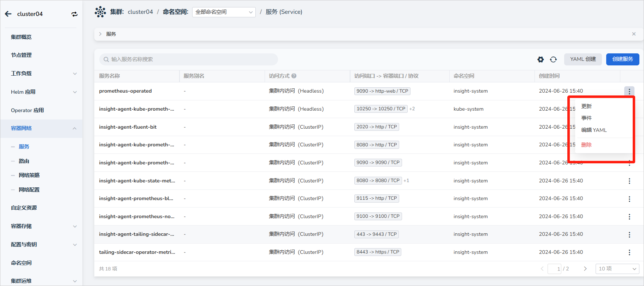Image resolution: width=644 pixels, height=286 pixels.
Task: Open table column settings gear icon
Action: (x=540, y=59)
